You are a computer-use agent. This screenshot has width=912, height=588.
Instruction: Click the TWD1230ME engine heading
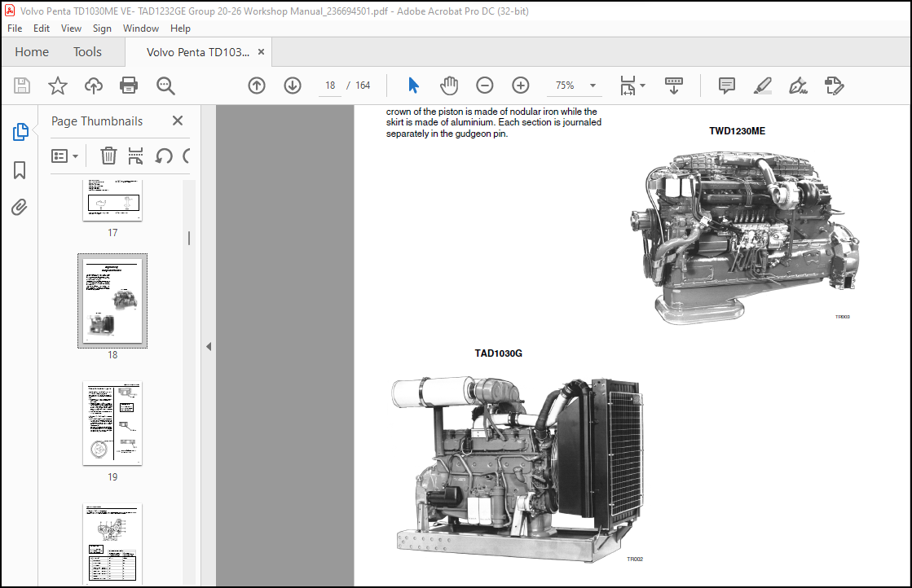(x=737, y=131)
